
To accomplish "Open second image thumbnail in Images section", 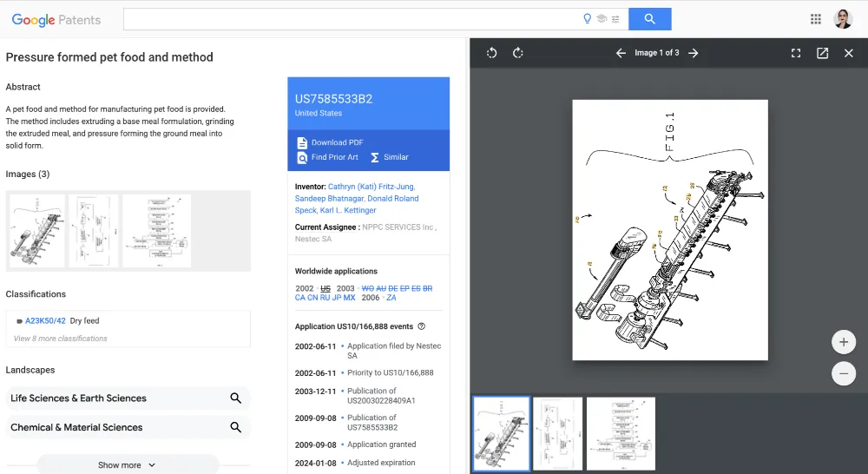I will (x=94, y=231).
